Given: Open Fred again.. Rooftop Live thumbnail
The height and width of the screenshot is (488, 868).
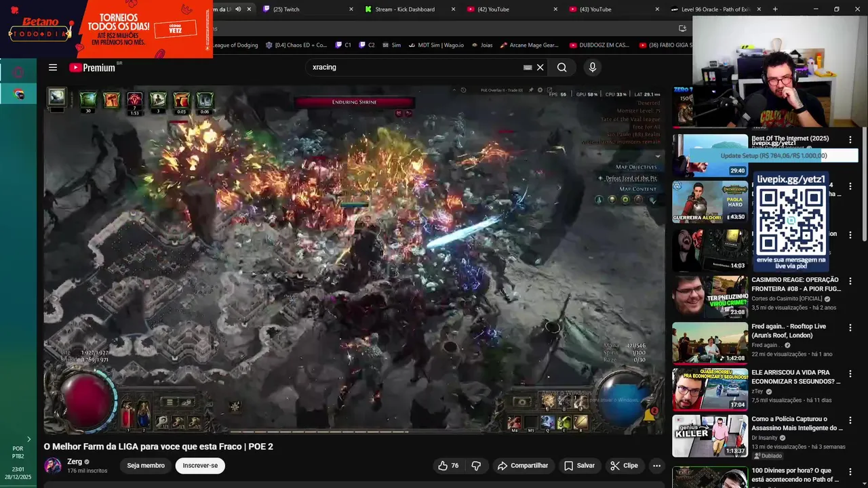Looking at the screenshot, I should click(x=710, y=343).
